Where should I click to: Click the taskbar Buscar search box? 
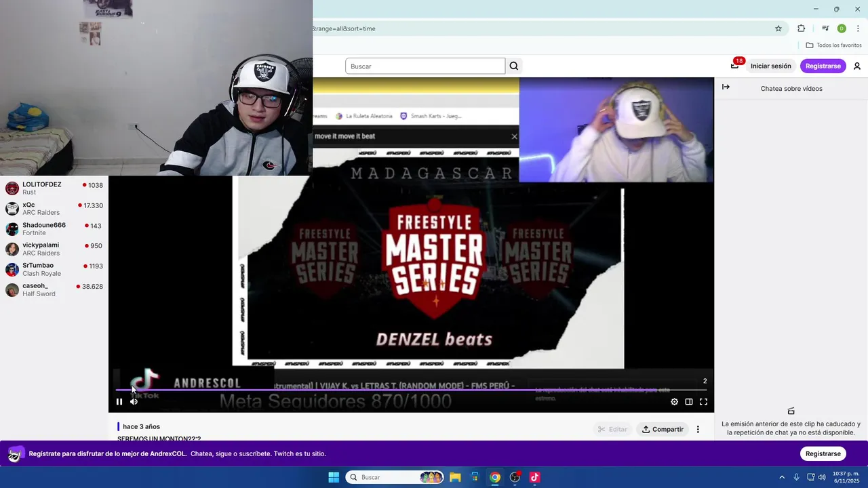395,477
